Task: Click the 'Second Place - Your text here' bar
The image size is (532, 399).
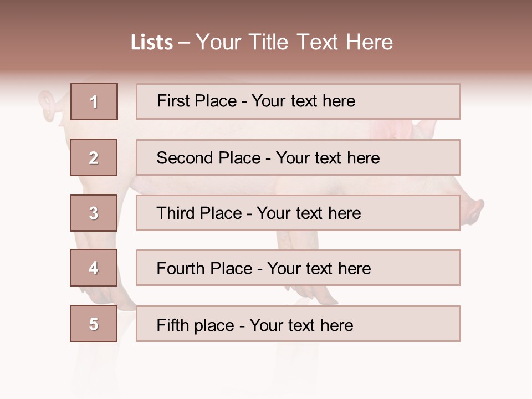Action: click(298, 157)
